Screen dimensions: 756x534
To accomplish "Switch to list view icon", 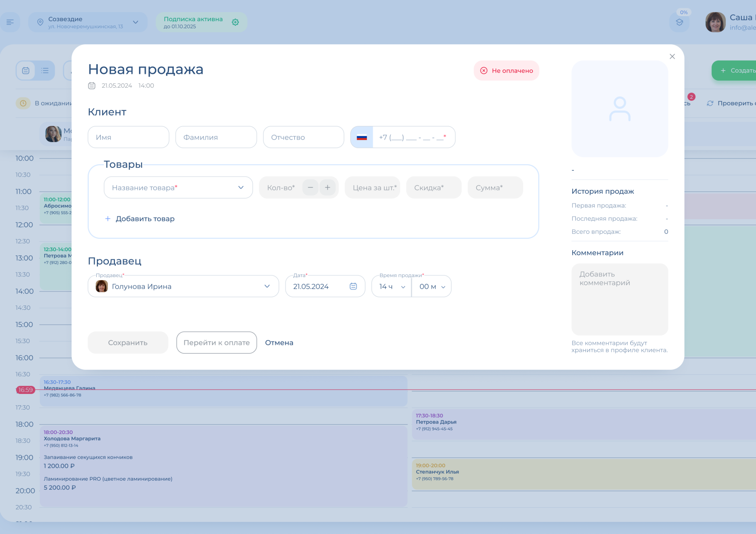I will click(x=45, y=71).
